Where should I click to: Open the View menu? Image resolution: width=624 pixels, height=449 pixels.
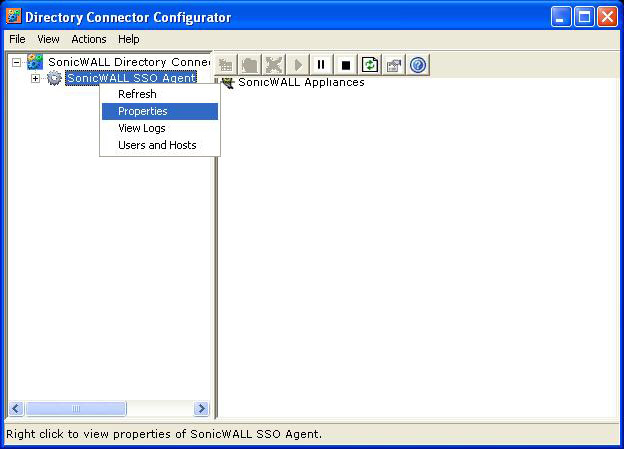tap(48, 39)
